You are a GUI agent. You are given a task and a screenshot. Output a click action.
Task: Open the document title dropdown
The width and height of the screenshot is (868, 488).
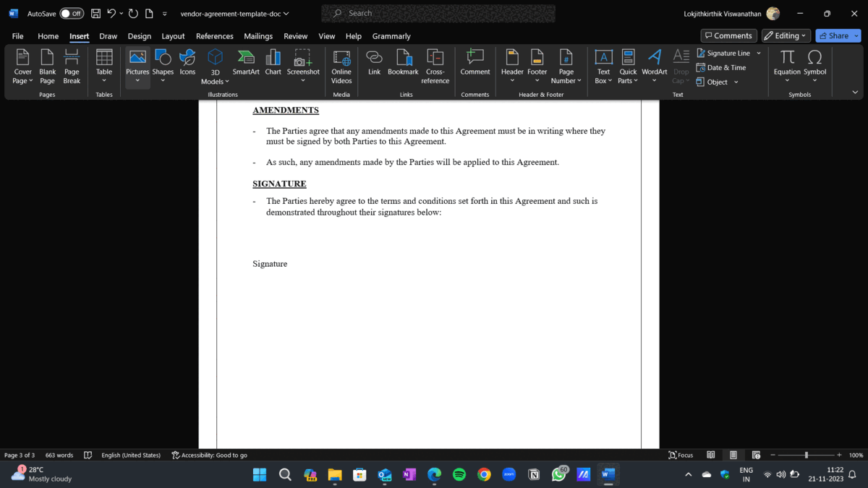[286, 14]
